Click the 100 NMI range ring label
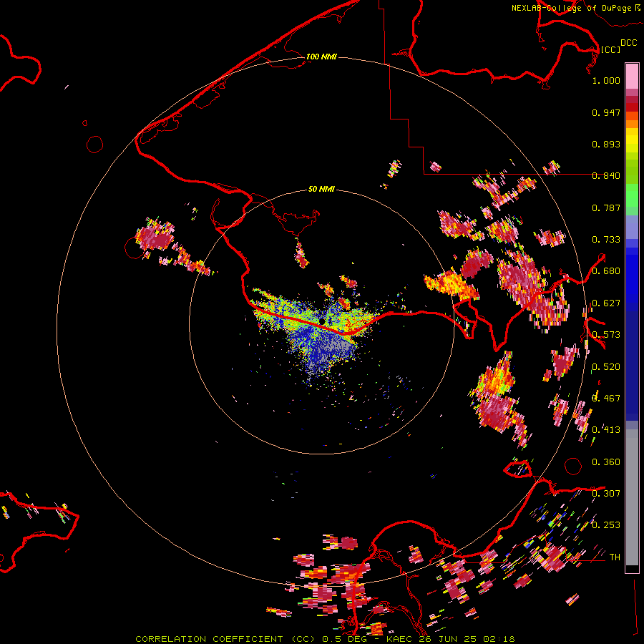Image resolution: width=644 pixels, height=644 pixels. pos(321,57)
